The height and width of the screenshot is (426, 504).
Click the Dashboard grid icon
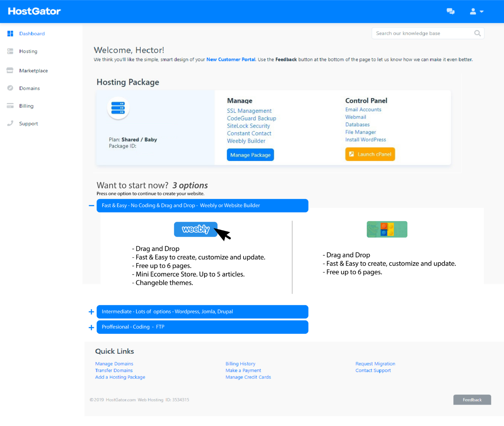(x=10, y=34)
